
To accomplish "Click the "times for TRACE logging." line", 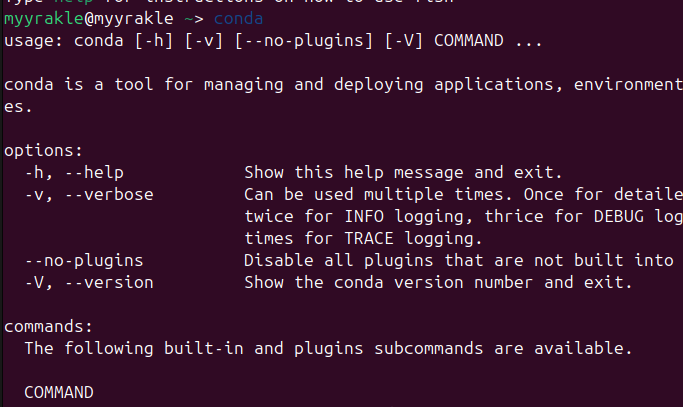I will pos(363,239).
